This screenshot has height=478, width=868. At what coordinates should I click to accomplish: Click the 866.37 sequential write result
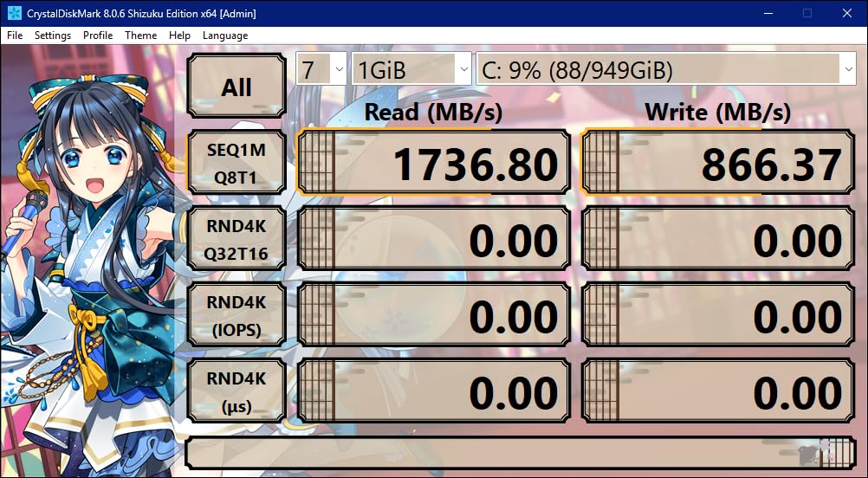click(x=718, y=163)
